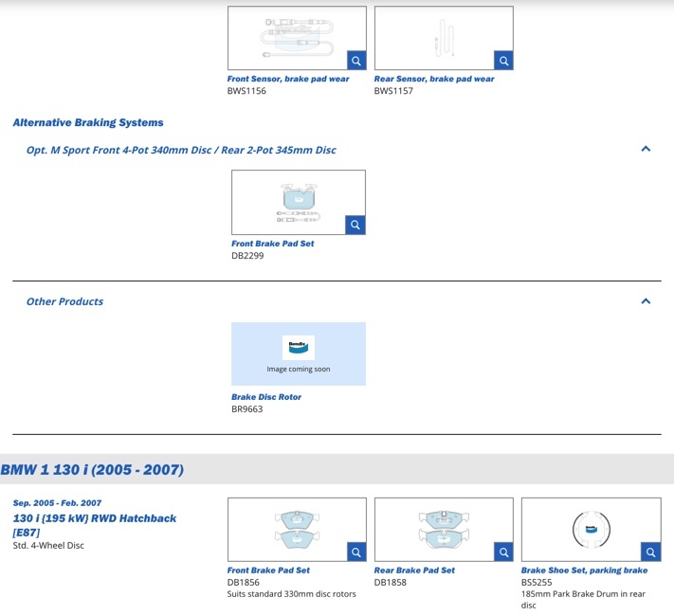Open the Image coming soon placeholder
This screenshot has width=674, height=616.
(299, 353)
